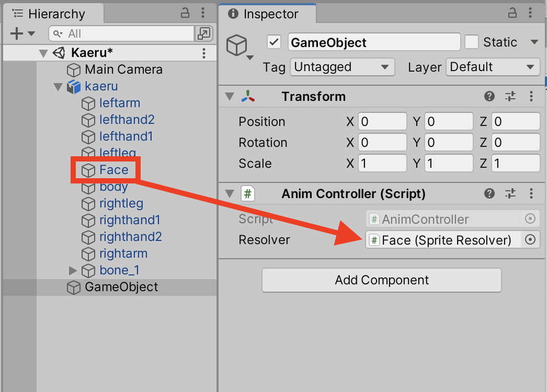Select the Face object in hierarchy

coord(113,170)
